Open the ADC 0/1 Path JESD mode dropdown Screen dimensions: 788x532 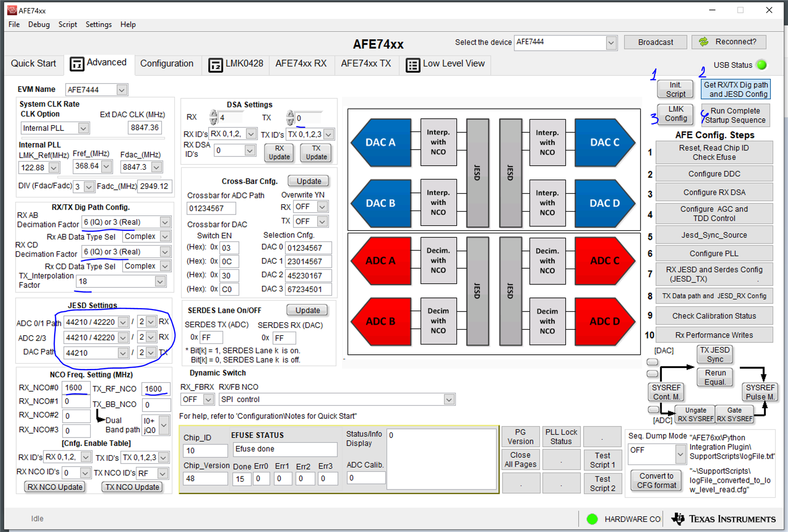click(123, 322)
